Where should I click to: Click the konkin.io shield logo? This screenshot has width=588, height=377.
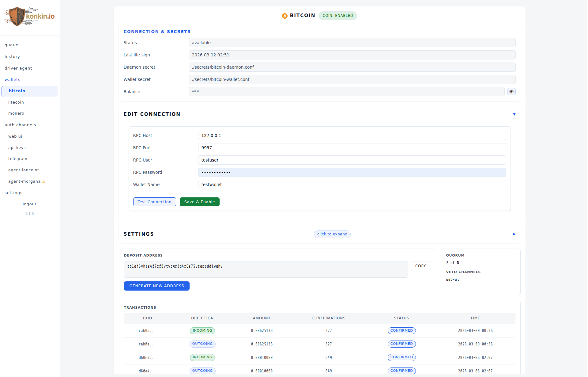click(17, 16)
